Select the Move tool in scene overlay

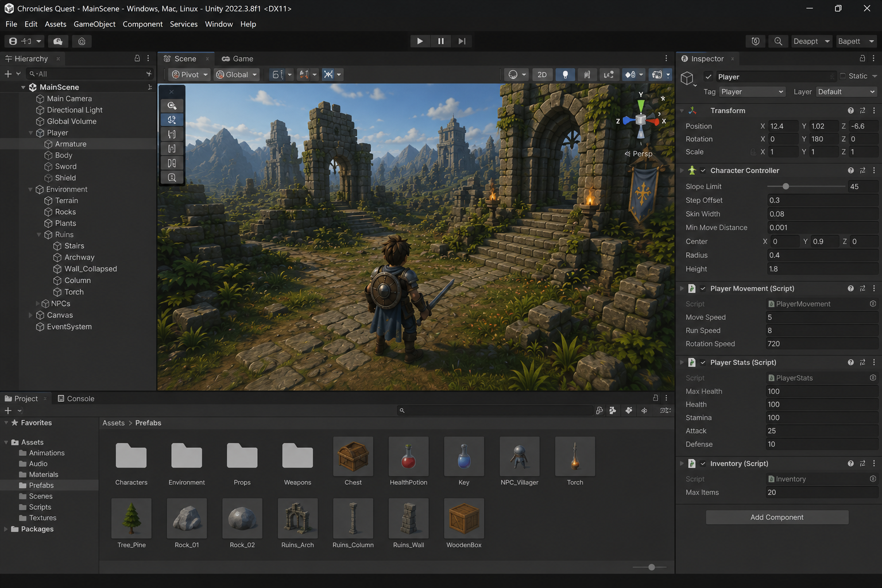click(x=172, y=119)
